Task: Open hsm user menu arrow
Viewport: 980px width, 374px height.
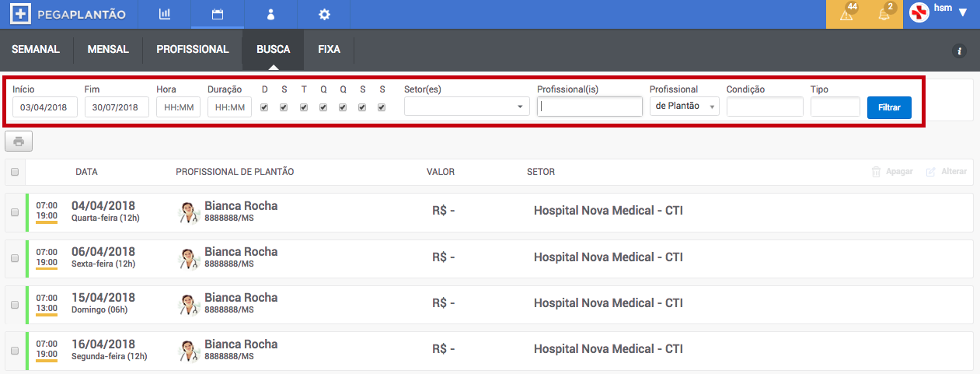Action: click(x=963, y=12)
